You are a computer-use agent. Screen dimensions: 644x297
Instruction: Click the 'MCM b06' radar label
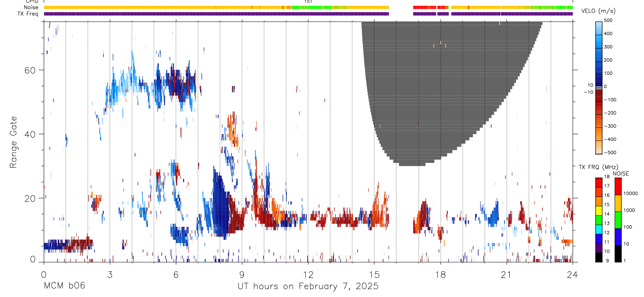click(65, 287)
